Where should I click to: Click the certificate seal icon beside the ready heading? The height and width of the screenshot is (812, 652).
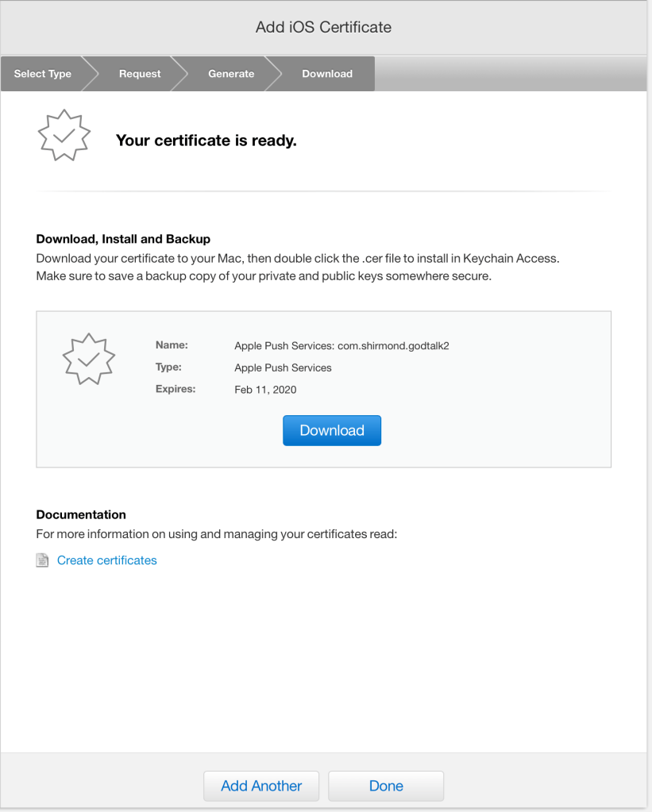(65, 135)
